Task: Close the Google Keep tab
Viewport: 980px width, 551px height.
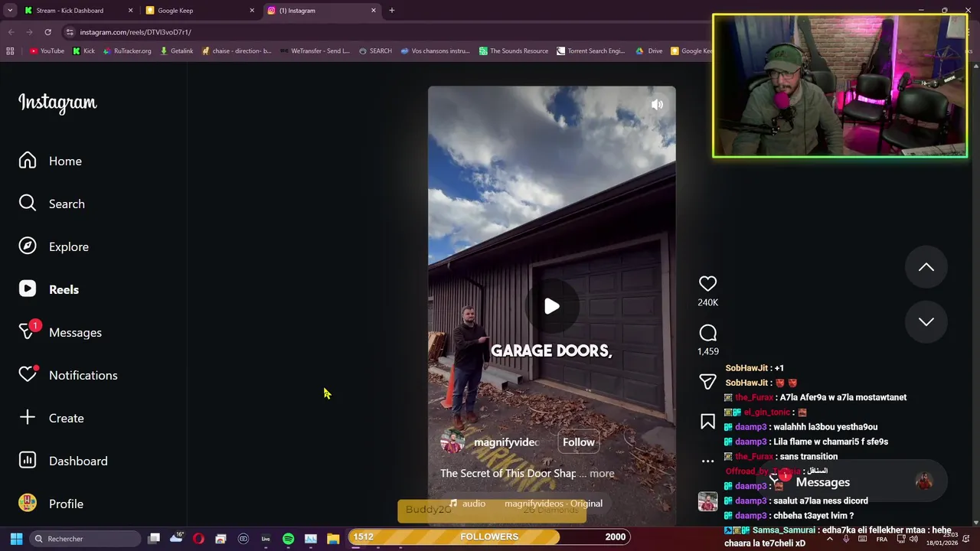Action: tap(252, 11)
